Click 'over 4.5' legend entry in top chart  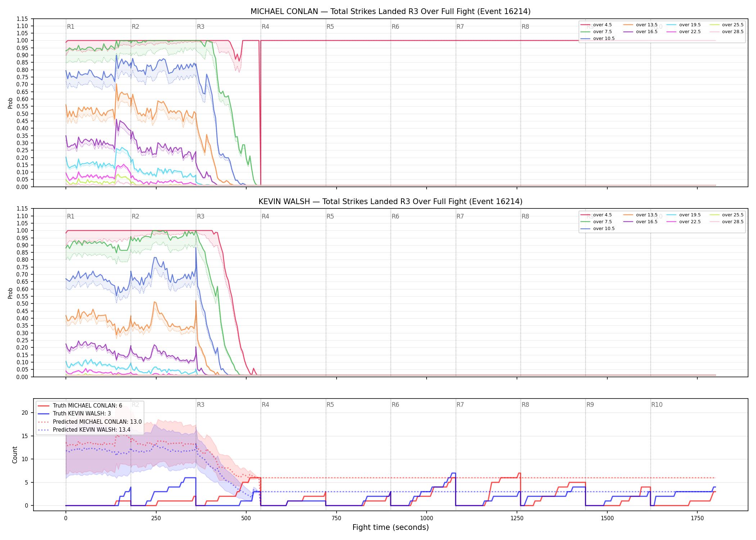596,25
